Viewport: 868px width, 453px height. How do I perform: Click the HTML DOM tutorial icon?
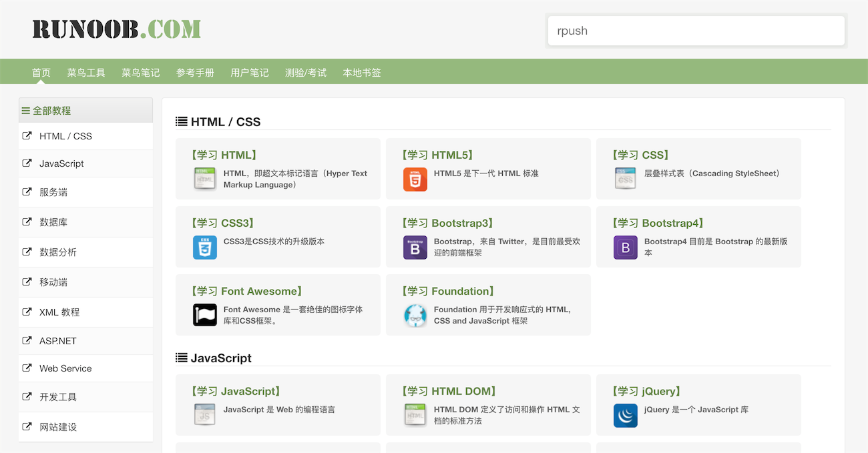[x=415, y=416]
